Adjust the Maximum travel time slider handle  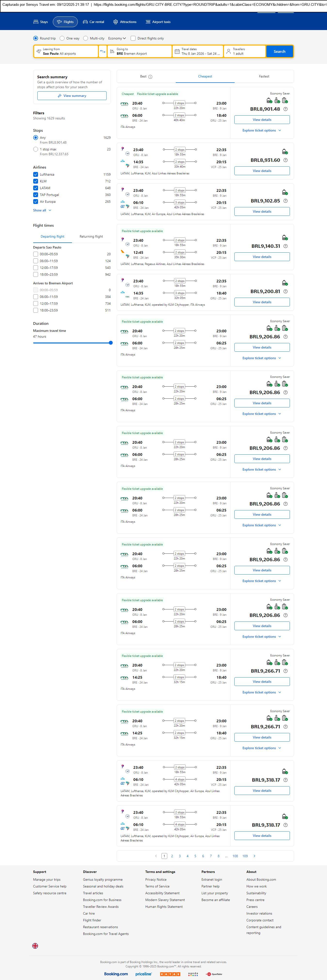tap(111, 343)
